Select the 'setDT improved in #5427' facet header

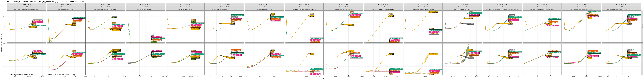(x=66, y=9)
